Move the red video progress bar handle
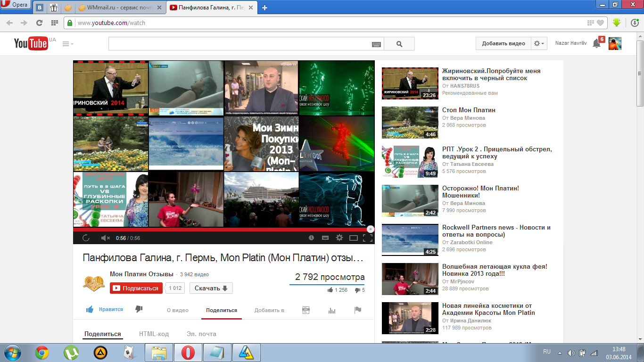 (x=371, y=229)
